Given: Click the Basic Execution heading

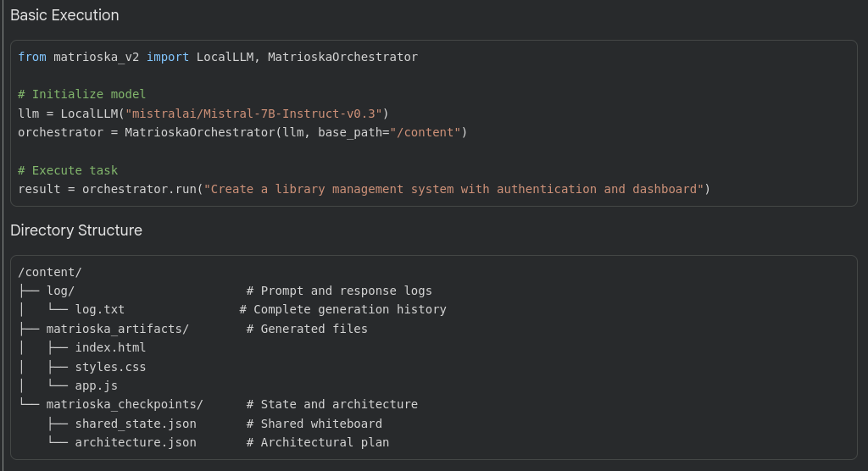Looking at the screenshot, I should [x=64, y=15].
